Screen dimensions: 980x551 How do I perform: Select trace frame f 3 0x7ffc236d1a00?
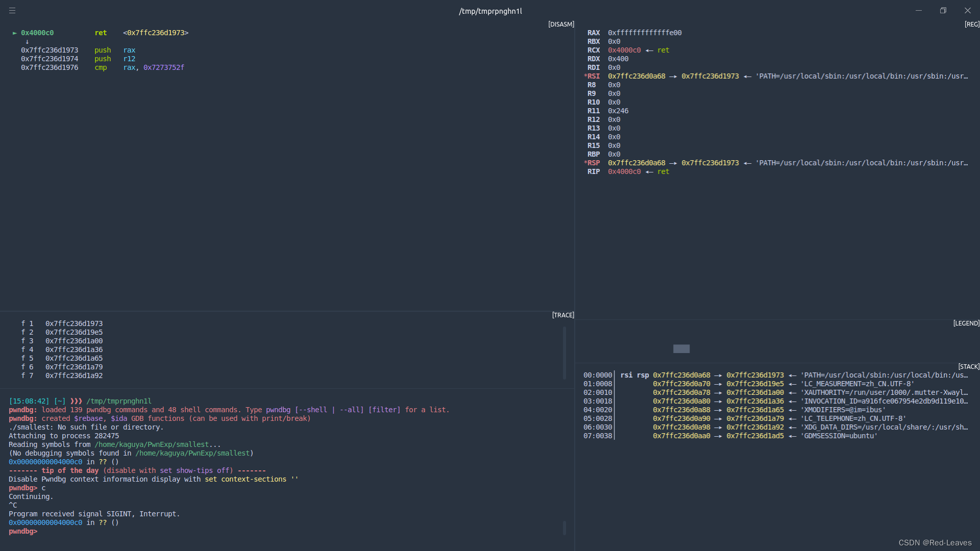tap(62, 341)
